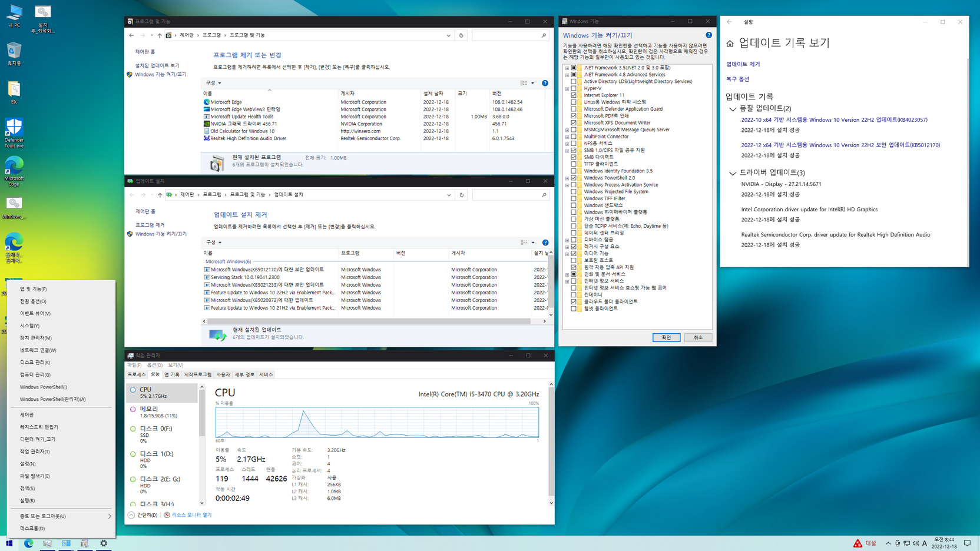
Task: Open the 휴지통 recycle bin icon
Action: tap(14, 54)
